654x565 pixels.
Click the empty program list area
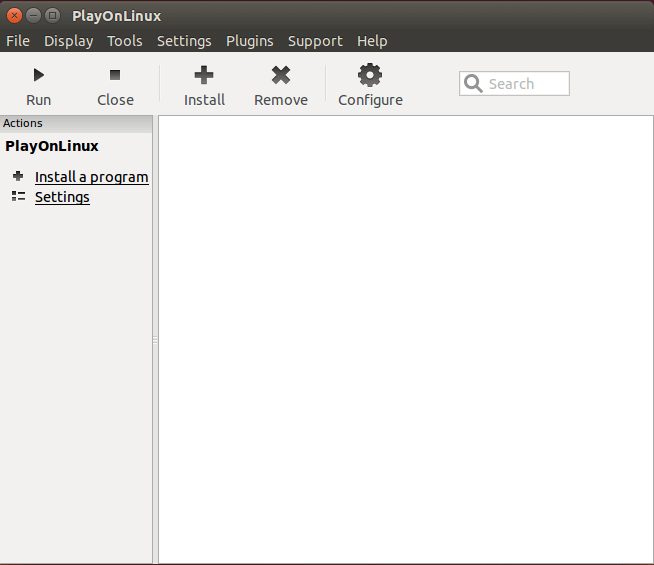405,340
